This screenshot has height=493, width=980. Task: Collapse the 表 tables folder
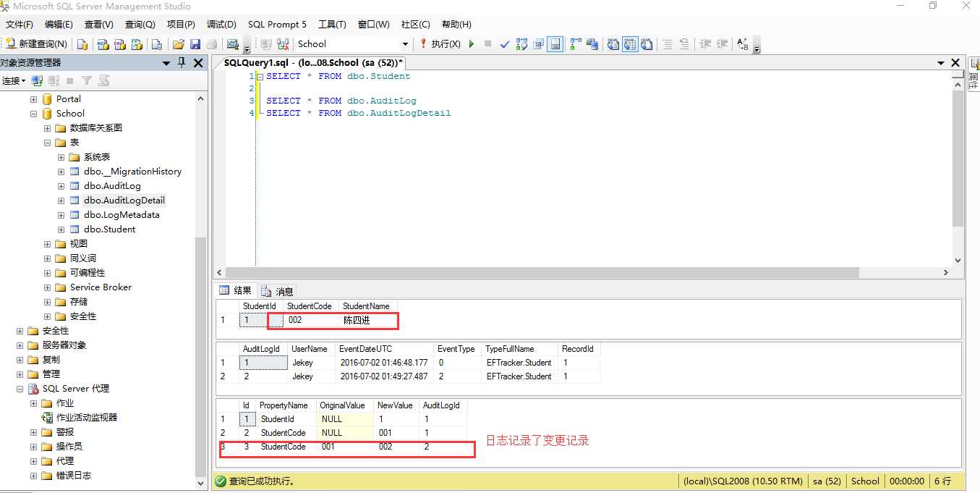pos(47,143)
